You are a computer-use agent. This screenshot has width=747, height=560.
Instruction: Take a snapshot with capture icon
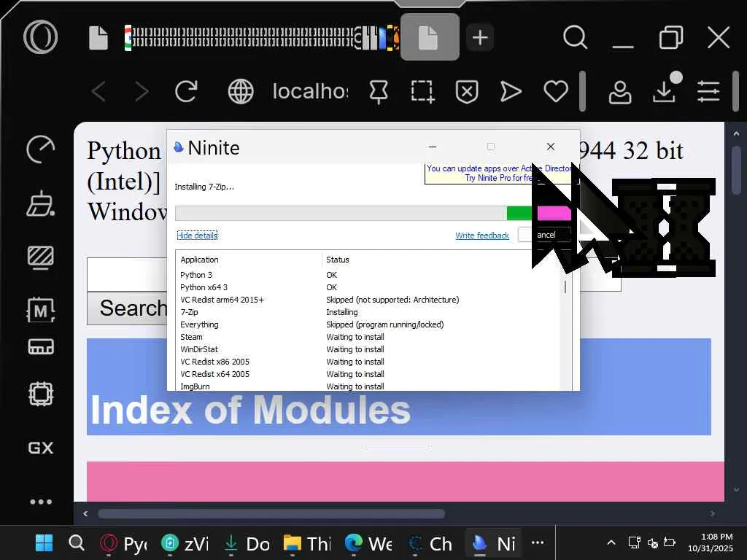[422, 91]
